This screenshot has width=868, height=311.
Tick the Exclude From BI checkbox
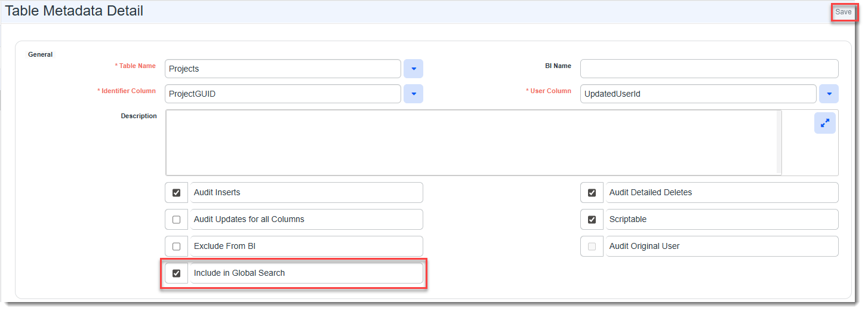click(x=176, y=247)
